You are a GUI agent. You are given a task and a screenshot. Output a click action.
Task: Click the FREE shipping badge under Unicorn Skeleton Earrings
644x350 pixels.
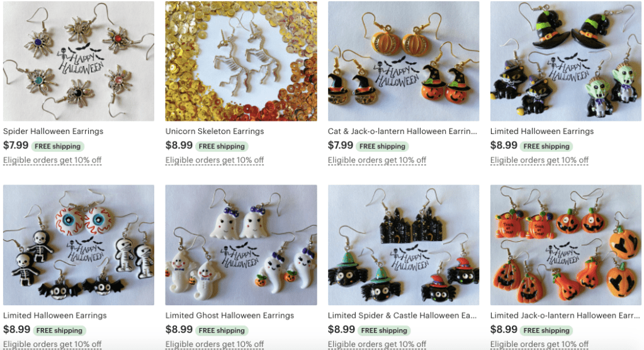(x=222, y=146)
